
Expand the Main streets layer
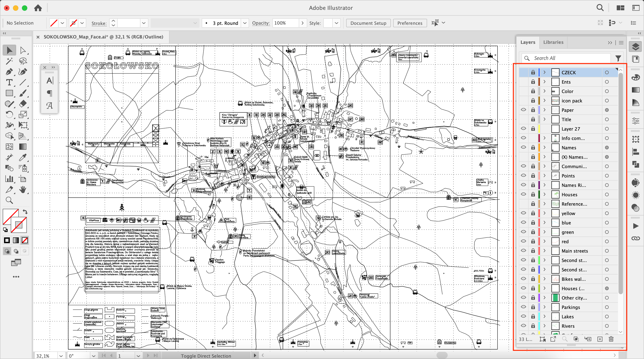544,251
